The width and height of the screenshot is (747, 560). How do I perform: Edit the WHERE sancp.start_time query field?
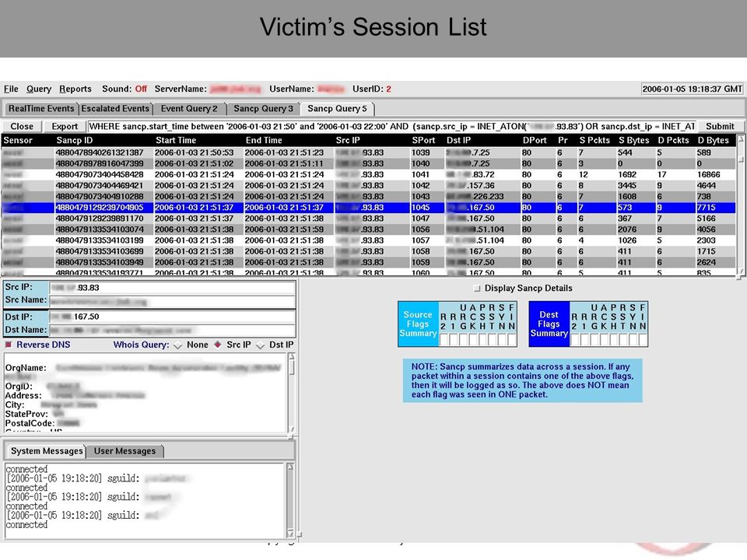click(x=391, y=126)
